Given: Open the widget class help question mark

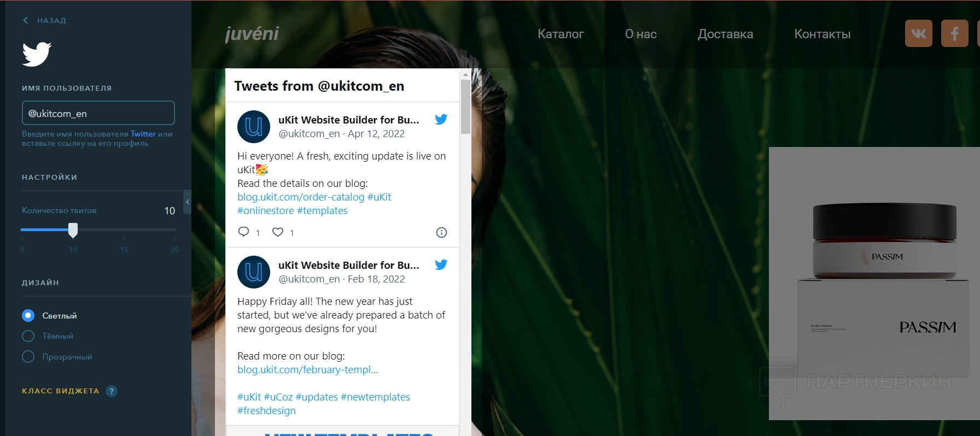Looking at the screenshot, I should (112, 391).
